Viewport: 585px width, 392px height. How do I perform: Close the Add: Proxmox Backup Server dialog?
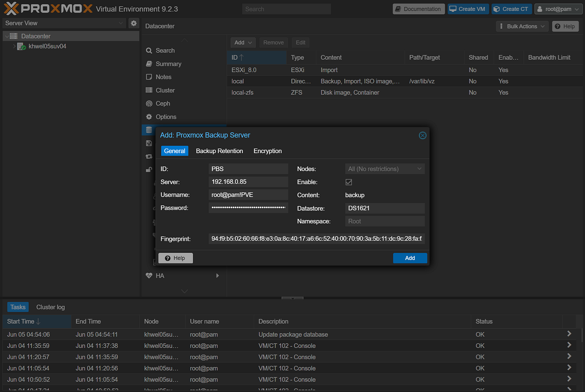coord(422,135)
